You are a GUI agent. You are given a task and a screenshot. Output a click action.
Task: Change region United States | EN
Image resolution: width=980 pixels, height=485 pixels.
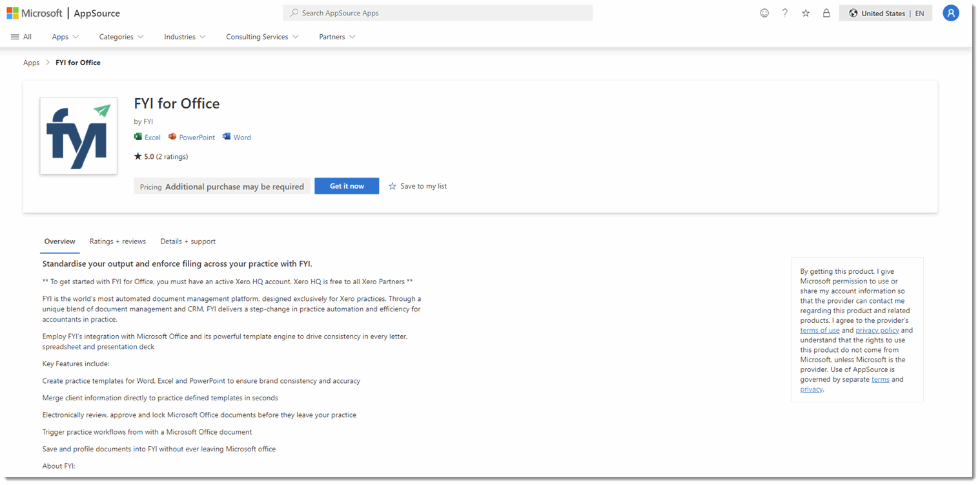[x=886, y=13]
